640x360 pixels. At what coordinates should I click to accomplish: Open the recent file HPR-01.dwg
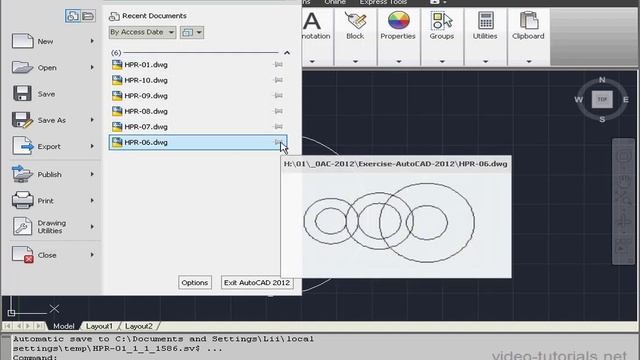click(x=198, y=64)
